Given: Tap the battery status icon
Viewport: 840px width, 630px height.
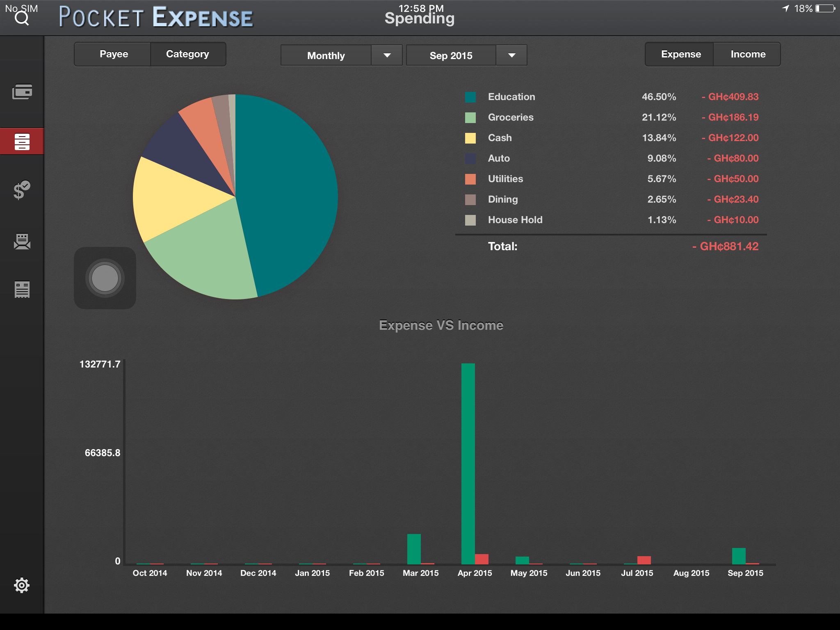Looking at the screenshot, I should click(x=825, y=9).
